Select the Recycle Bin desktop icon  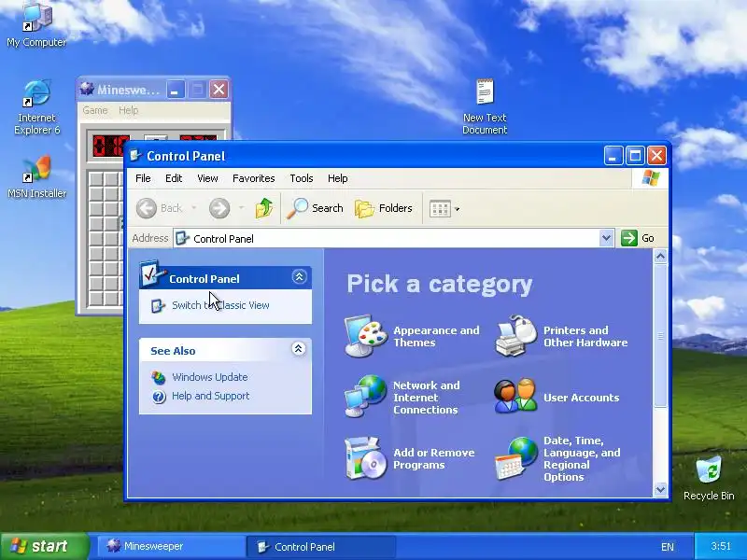point(709,478)
